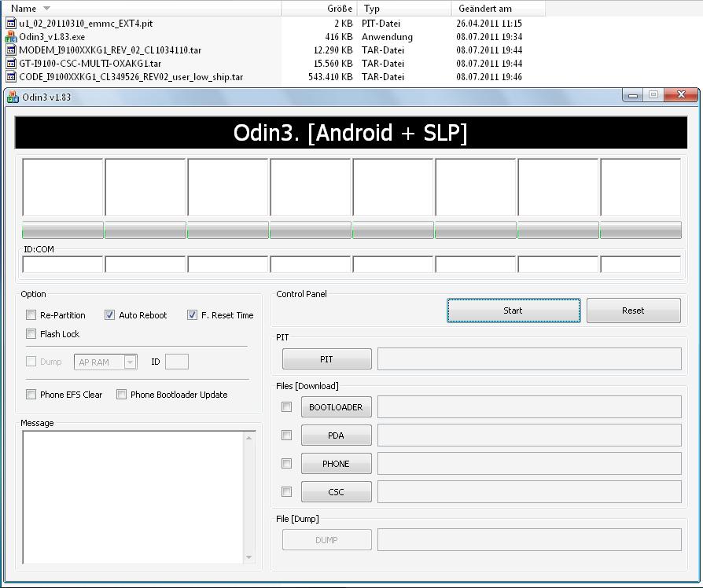The height and width of the screenshot is (588, 703).
Task: Close the Odin3 v1.83 window
Action: tap(681, 94)
